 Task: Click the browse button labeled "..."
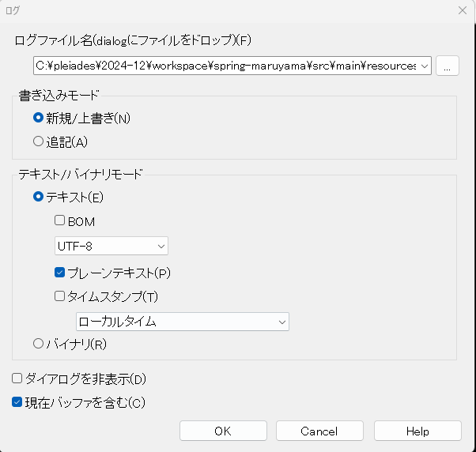[x=447, y=66]
